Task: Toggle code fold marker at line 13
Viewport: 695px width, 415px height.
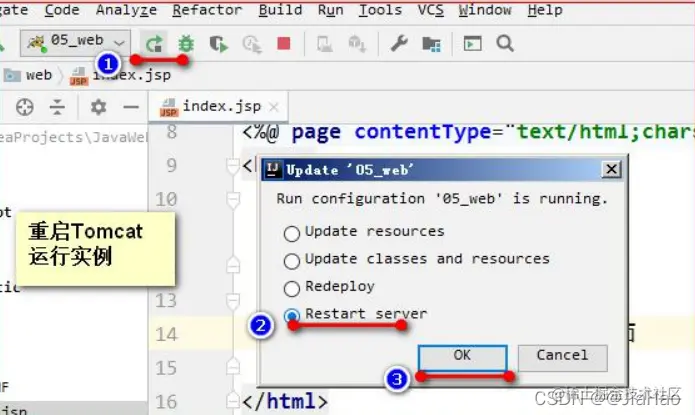Action: coord(233,301)
